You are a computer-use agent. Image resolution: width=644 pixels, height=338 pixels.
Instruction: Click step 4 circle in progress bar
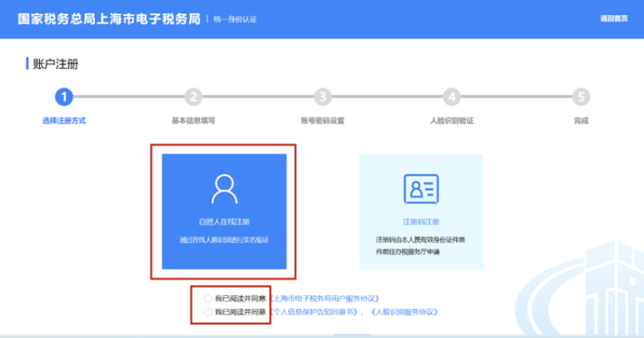coord(451,97)
